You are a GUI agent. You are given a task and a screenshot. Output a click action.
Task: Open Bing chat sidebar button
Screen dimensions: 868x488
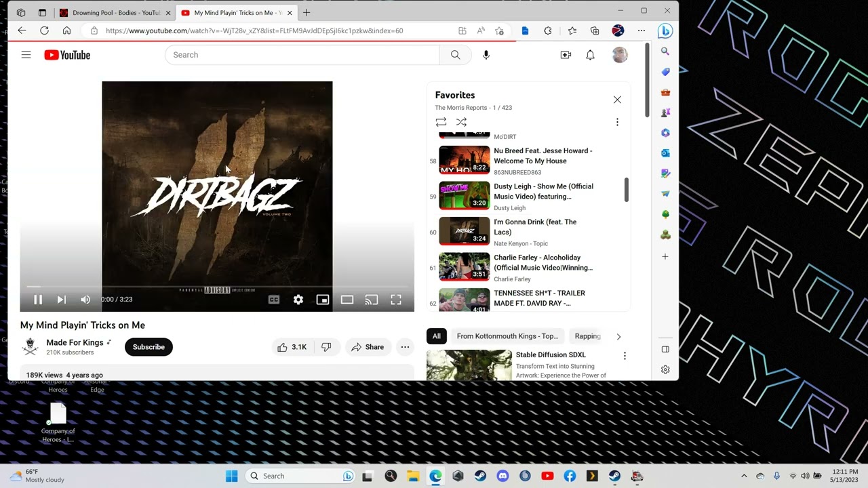pos(665,30)
